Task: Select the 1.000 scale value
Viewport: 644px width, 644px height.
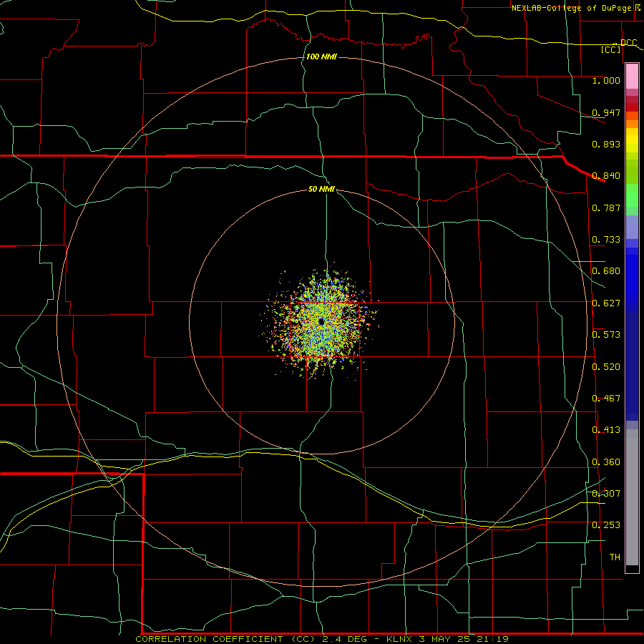Action: (606, 80)
